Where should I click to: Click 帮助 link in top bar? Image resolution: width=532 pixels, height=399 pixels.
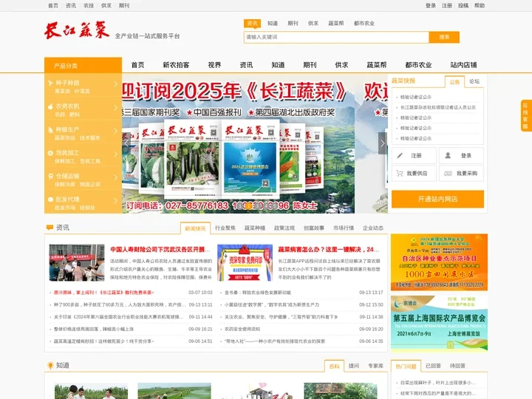[480, 5]
